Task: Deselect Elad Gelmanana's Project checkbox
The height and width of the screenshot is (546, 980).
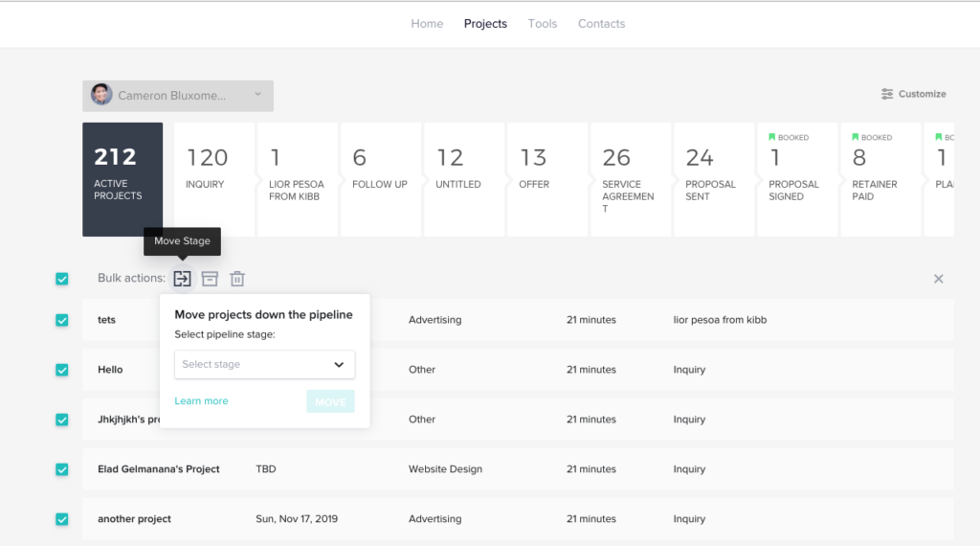Action: pos(62,469)
